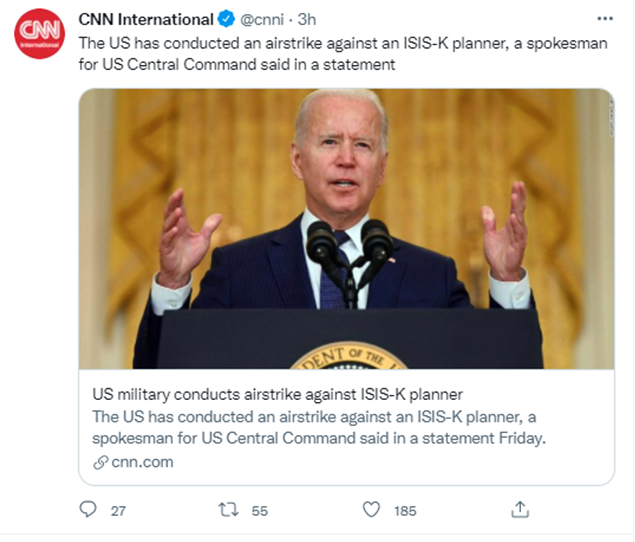Like the tweet with the heart icon
The height and width of the screenshot is (542, 635).
371,510
